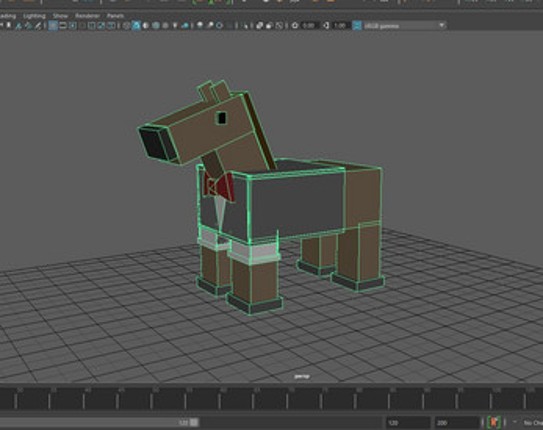Open the Lighting menu in the viewport panel

pyautogui.click(x=34, y=16)
